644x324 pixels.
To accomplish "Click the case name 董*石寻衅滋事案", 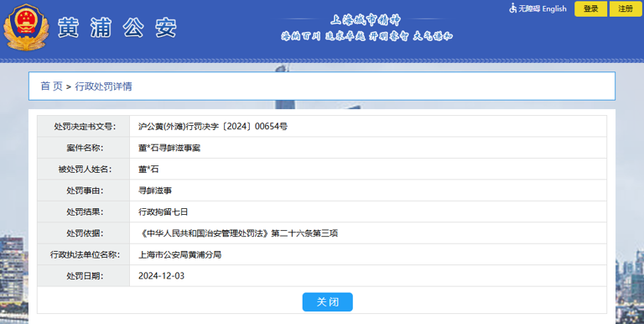I will click(169, 148).
